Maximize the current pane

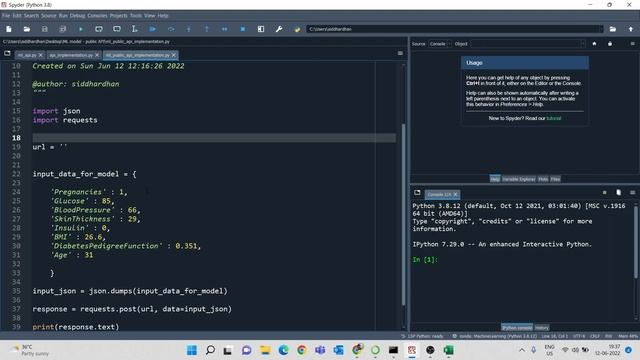point(261,29)
